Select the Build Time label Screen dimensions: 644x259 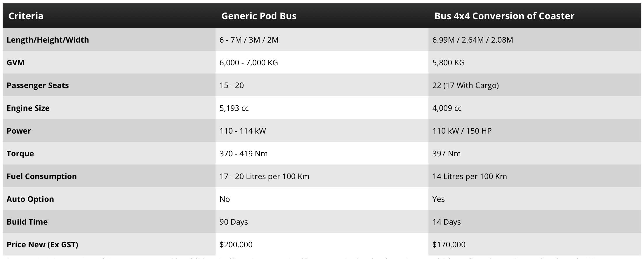click(27, 222)
